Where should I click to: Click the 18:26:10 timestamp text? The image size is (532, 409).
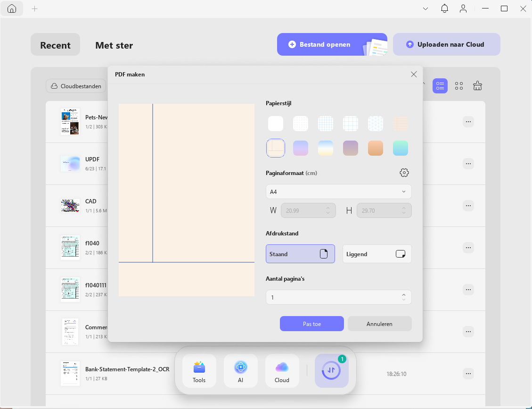tap(396, 374)
